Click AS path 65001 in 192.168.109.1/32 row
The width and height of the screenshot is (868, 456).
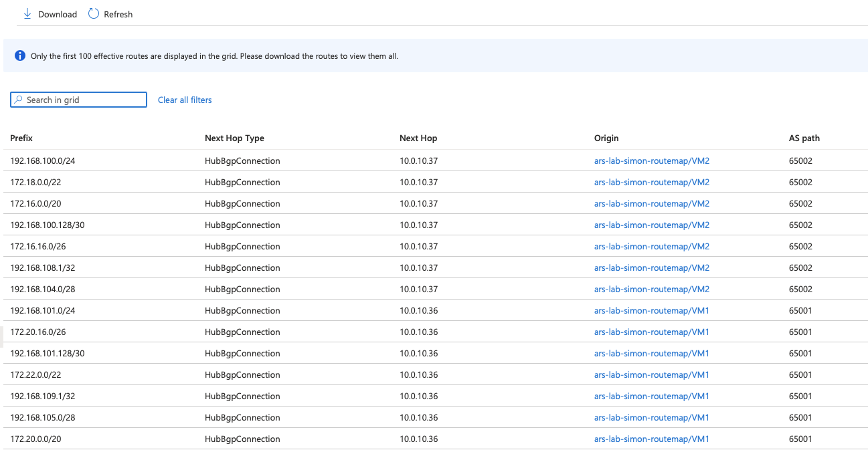pos(801,396)
